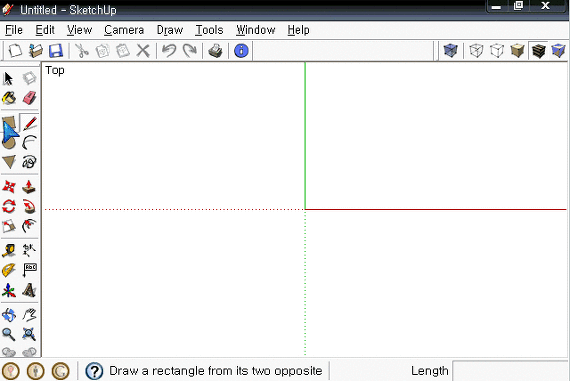Image resolution: width=570 pixels, height=381 pixels.
Task: Choose the Arc drawing tool
Action: coord(29,143)
